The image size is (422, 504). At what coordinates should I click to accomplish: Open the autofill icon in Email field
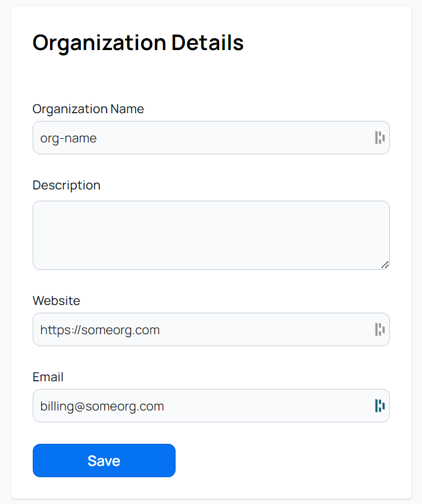379,406
